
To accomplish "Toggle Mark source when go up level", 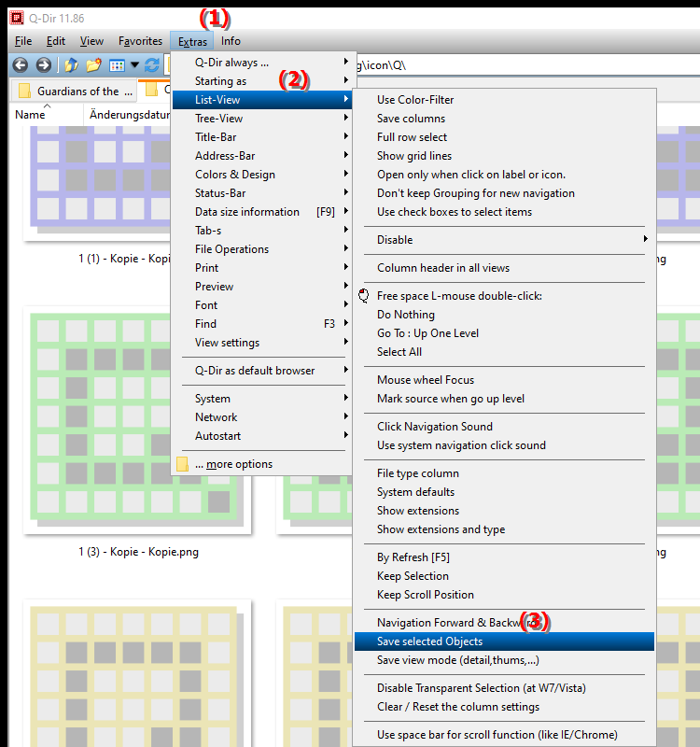I will click(504, 399).
